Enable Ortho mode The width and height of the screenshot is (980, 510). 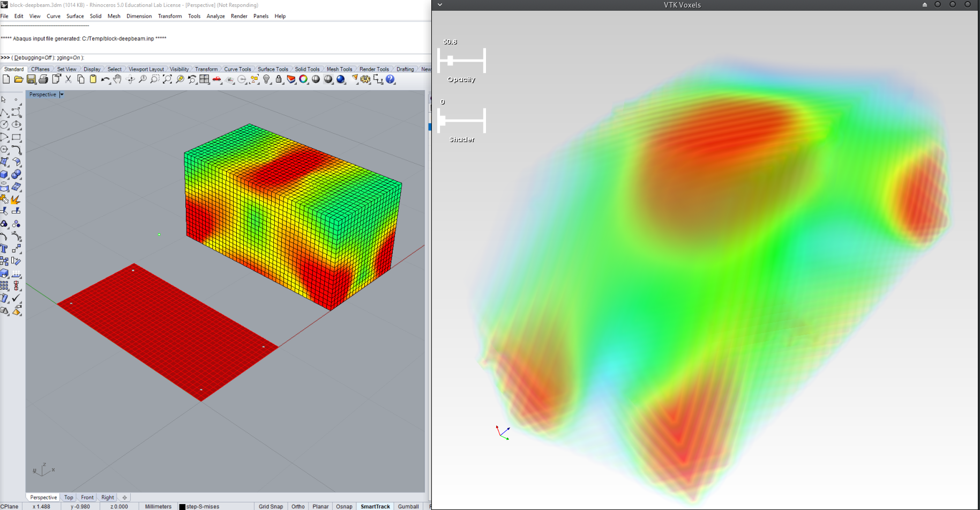coord(298,506)
